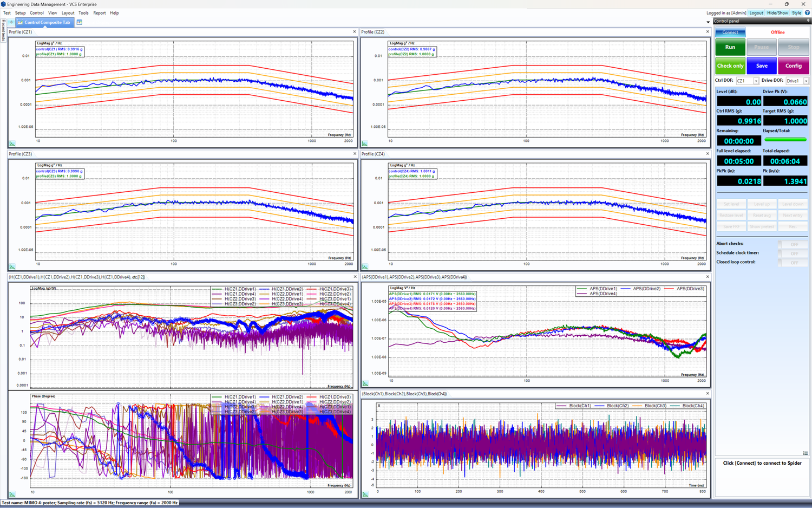Open the tab overflow dropdown arrow near the tab bar
The width and height of the screenshot is (812, 508).
tap(708, 22)
